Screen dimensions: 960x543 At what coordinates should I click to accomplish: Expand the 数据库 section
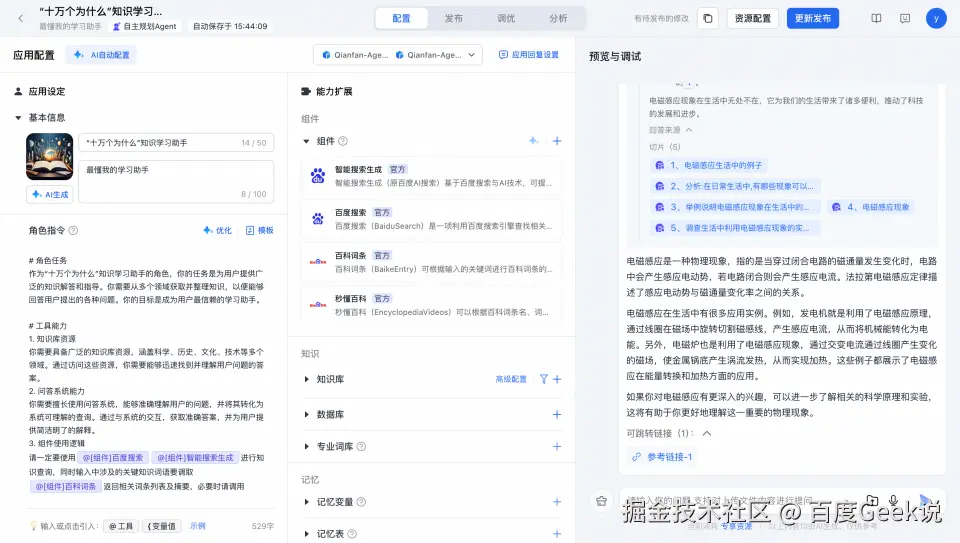coord(307,414)
